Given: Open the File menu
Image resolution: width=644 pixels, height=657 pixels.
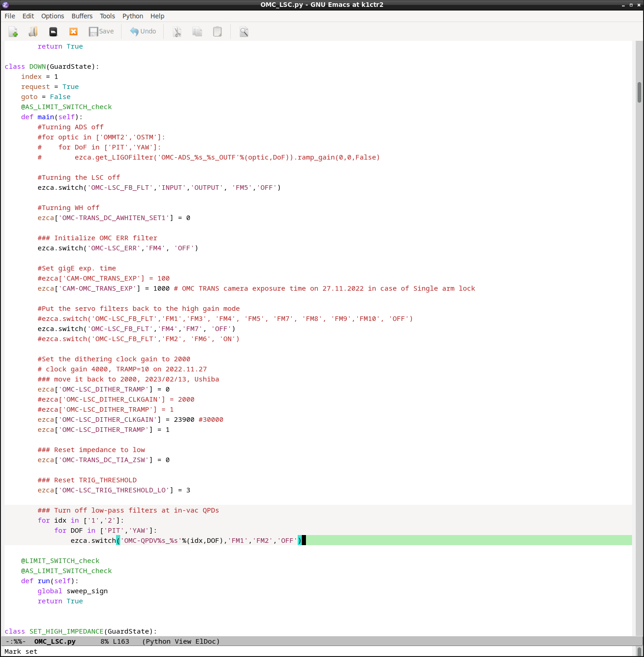Looking at the screenshot, I should [x=10, y=16].
